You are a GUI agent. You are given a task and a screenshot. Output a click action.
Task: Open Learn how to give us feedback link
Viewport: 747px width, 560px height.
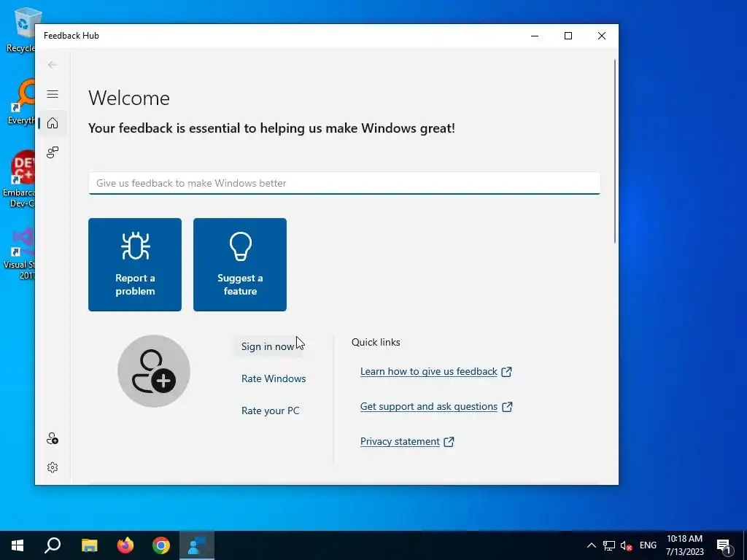[436, 371]
